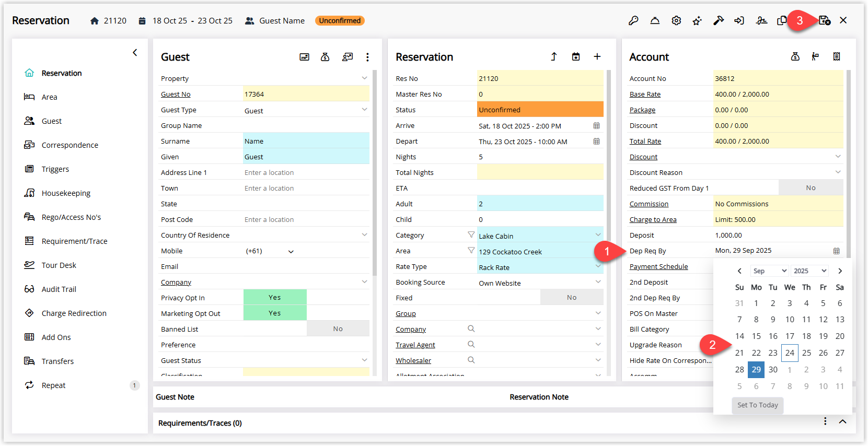Collapse the left sidebar with the chevron
This screenshot has width=868, height=446.
point(135,52)
